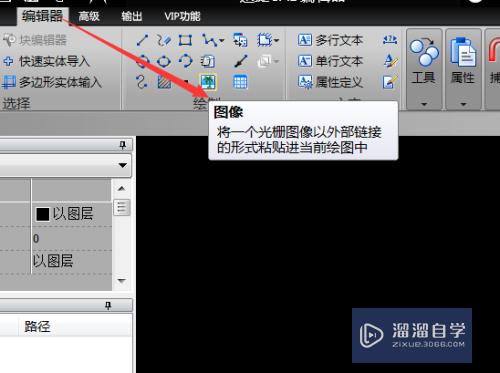Click the diagonal line with endpoints icon
The image size is (500, 373).
pos(240,61)
